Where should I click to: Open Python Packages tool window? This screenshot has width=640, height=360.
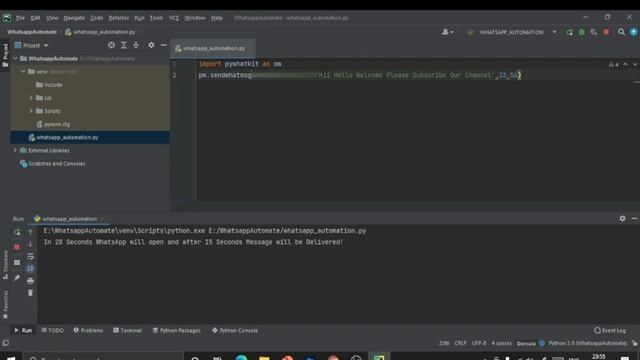176,331
